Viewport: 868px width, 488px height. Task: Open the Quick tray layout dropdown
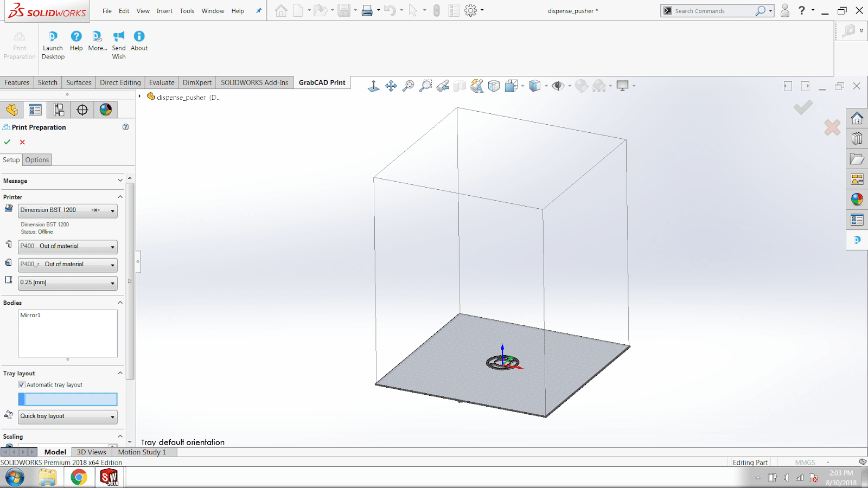click(112, 417)
